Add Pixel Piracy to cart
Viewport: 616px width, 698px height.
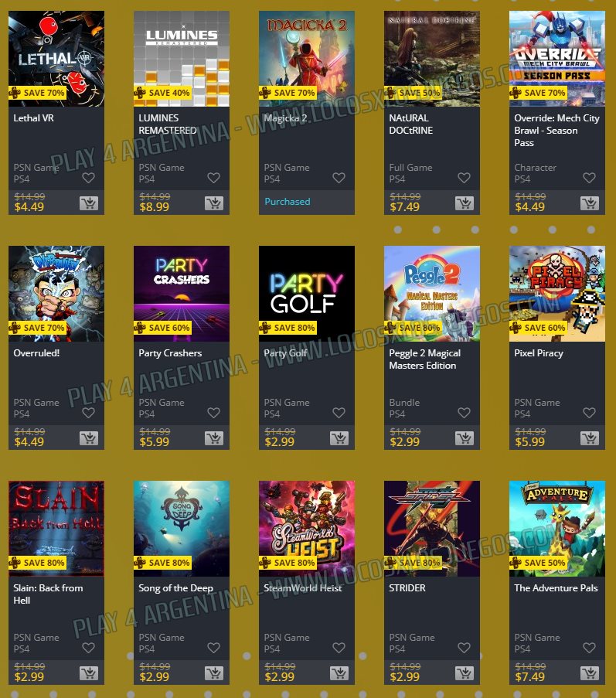point(590,438)
